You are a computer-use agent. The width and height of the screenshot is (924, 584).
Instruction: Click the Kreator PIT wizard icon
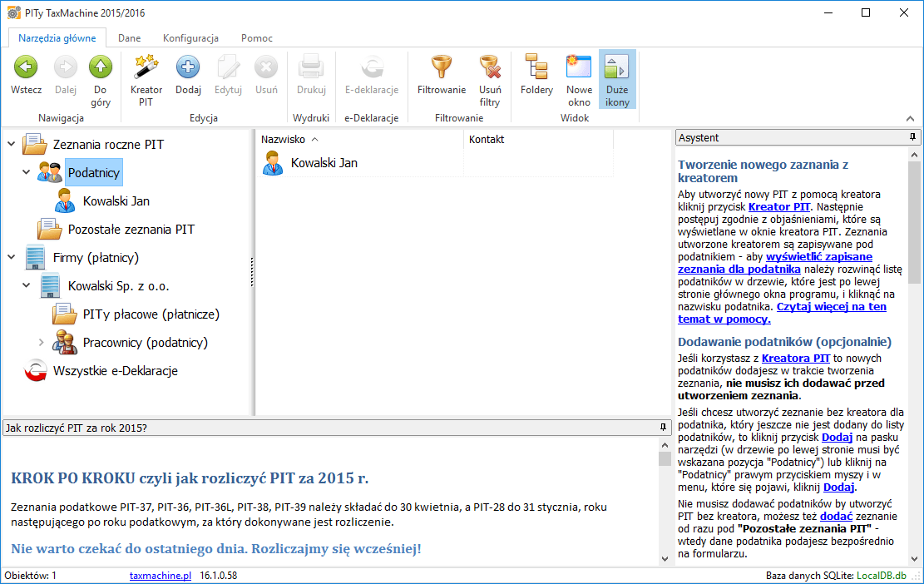point(146,68)
